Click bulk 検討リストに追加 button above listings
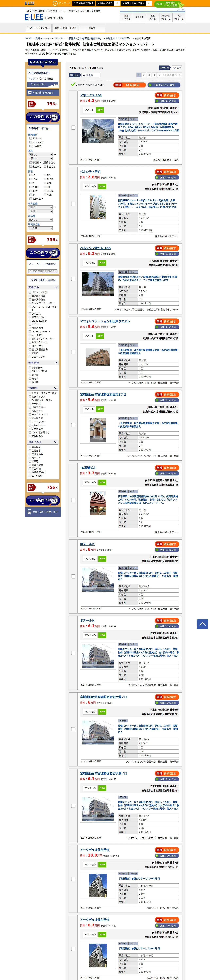Screen dimensions: 210x980 click(164, 85)
